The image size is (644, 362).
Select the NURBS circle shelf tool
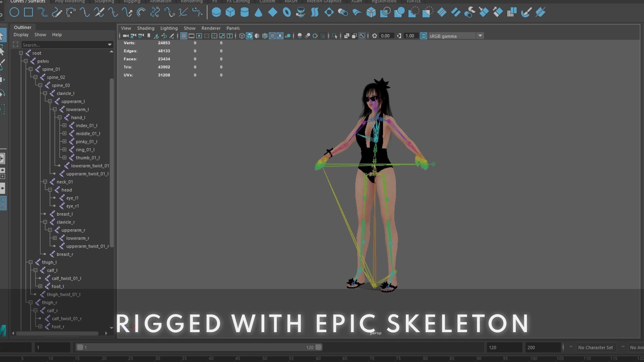pyautogui.click(x=14, y=12)
